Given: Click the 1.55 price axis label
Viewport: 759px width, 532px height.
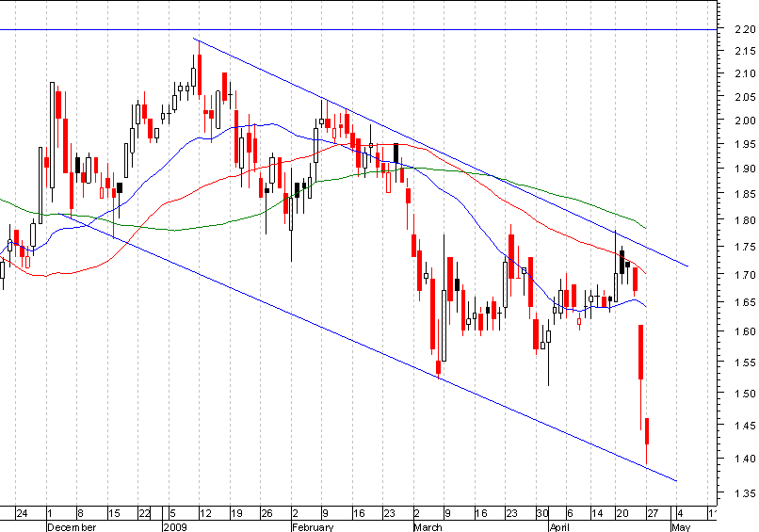Looking at the screenshot, I should pos(745,363).
